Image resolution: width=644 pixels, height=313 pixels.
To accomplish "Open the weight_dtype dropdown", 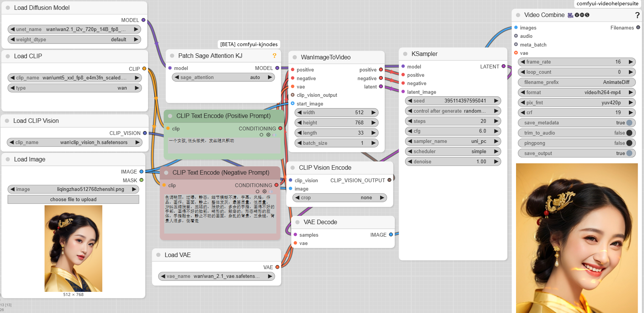I will 74,39.
